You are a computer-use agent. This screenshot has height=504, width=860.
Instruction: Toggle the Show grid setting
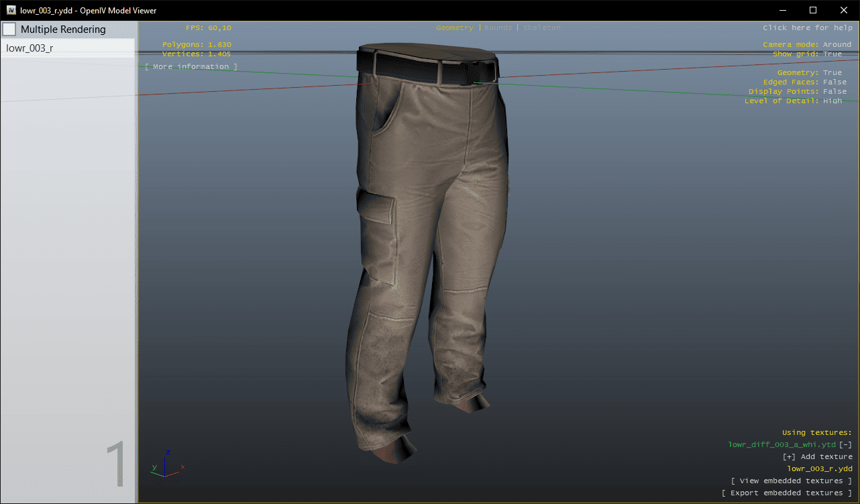832,54
